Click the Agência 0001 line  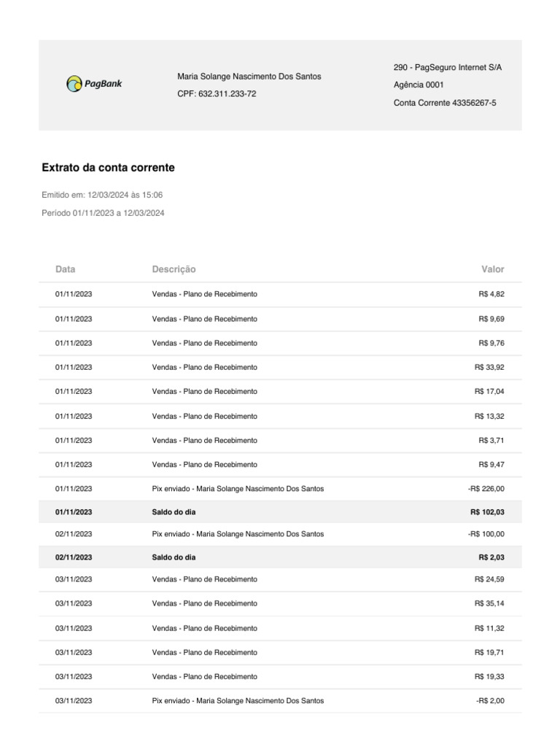click(419, 85)
